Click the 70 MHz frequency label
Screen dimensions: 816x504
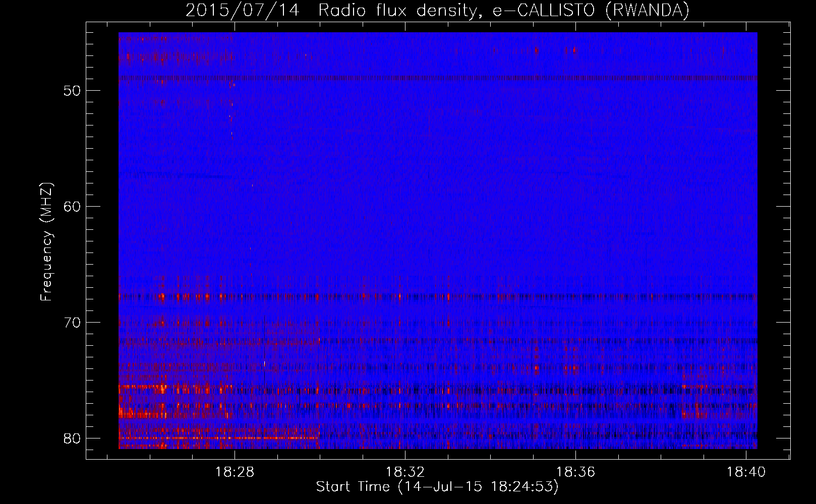72,323
